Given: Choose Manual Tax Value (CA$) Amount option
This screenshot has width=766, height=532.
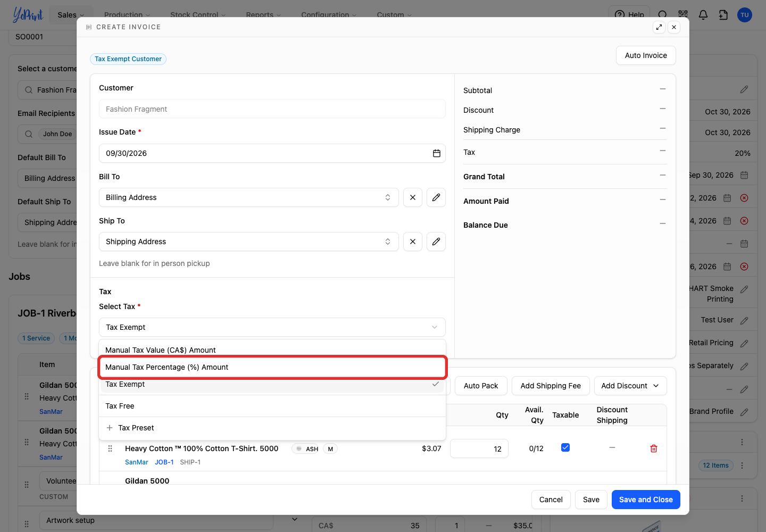Looking at the screenshot, I should pyautogui.click(x=272, y=350).
